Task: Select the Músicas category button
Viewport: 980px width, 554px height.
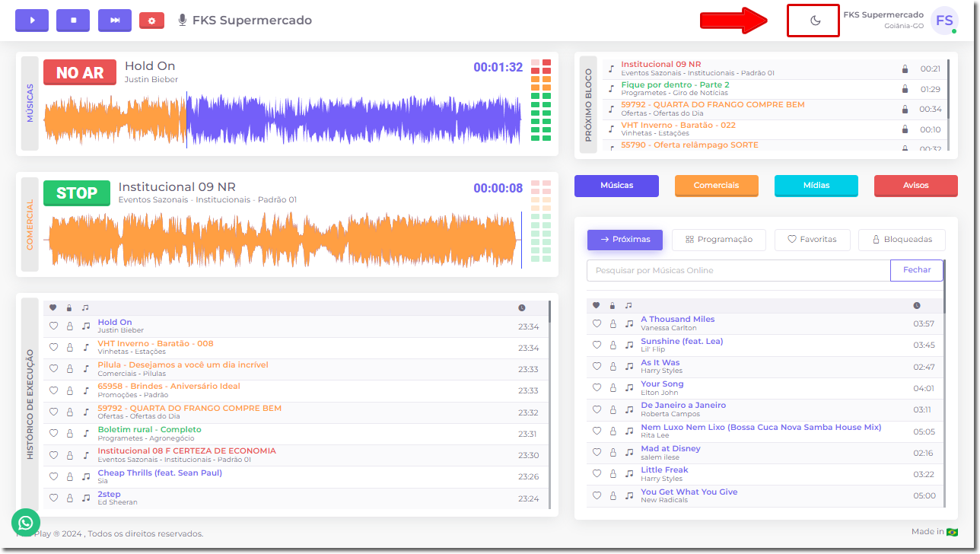Action: tap(616, 186)
